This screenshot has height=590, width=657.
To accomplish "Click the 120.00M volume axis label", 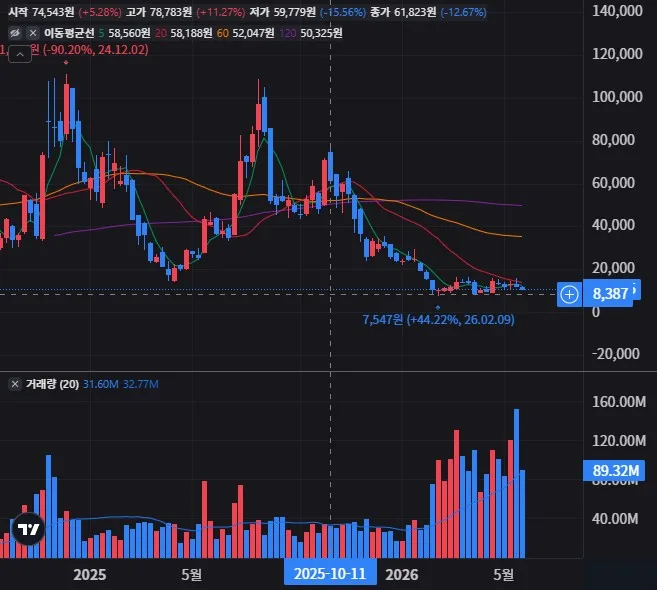I will [x=619, y=441].
